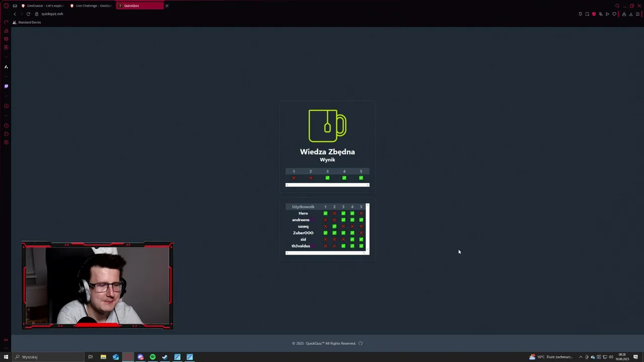Open the sidebar settings gear icon
644x362 pixels.
tap(6, 142)
